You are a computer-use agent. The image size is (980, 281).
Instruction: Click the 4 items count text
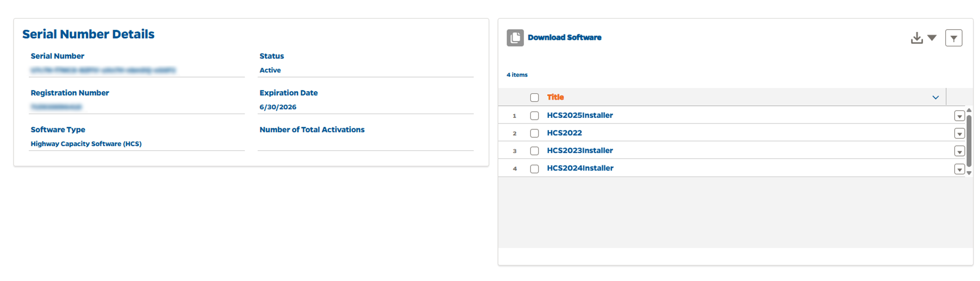pos(517,75)
